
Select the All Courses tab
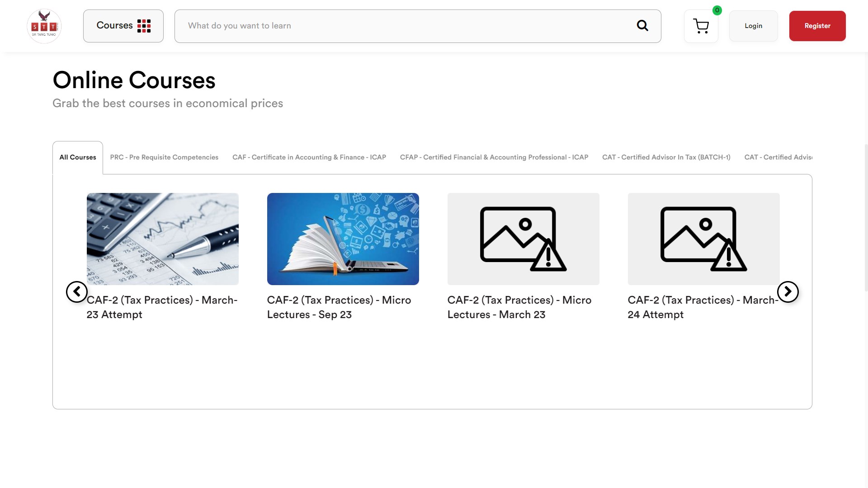pyautogui.click(x=78, y=157)
